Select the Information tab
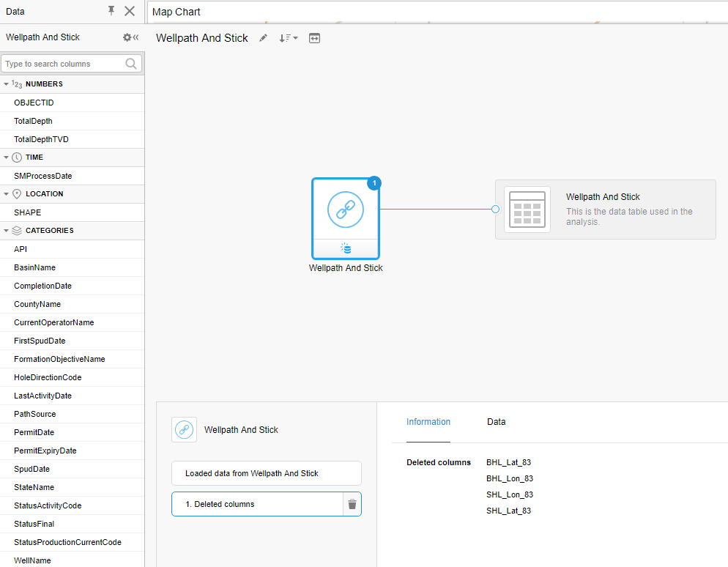728x567 pixels. [428, 422]
